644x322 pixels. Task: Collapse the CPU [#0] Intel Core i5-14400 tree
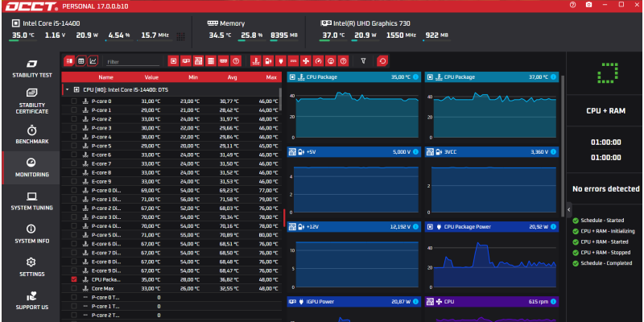coord(67,89)
